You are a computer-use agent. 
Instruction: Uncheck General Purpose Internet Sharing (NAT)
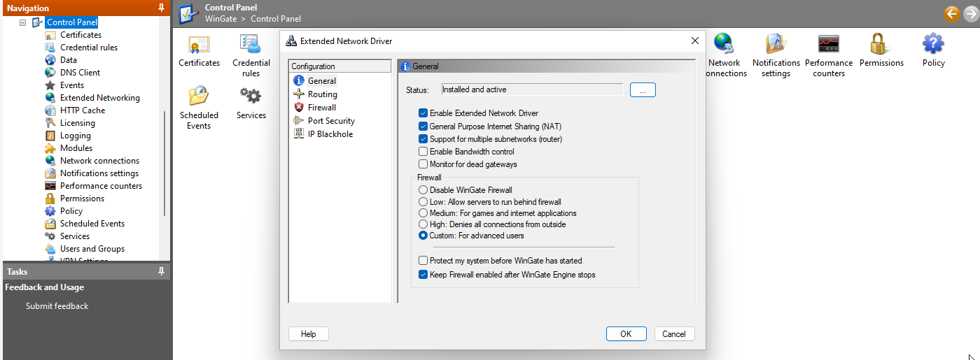(423, 127)
